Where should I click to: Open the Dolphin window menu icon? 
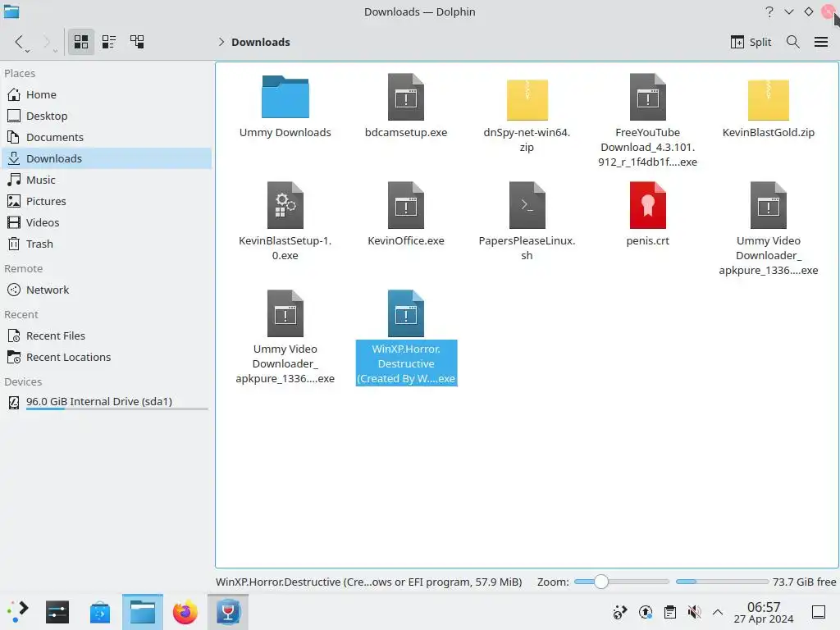click(11, 11)
